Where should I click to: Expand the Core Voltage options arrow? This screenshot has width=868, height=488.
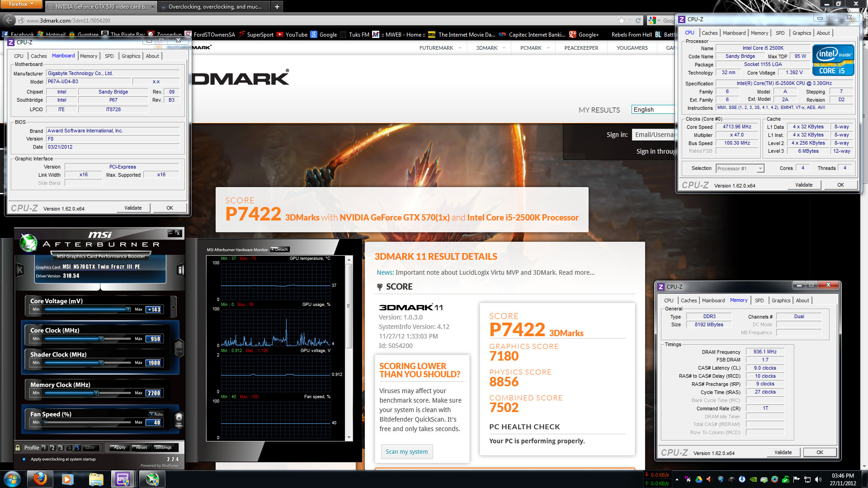173,307
